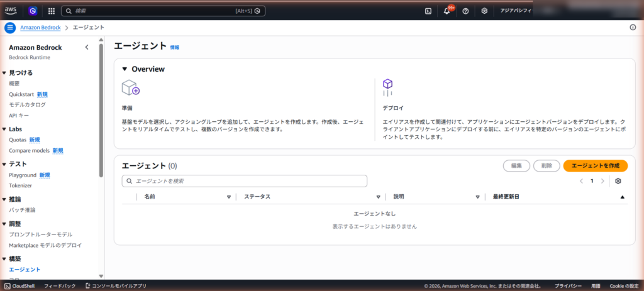Open the CloudShell icon in top bar
Screen dimensions: 644x291
pyautogui.click(x=428, y=11)
